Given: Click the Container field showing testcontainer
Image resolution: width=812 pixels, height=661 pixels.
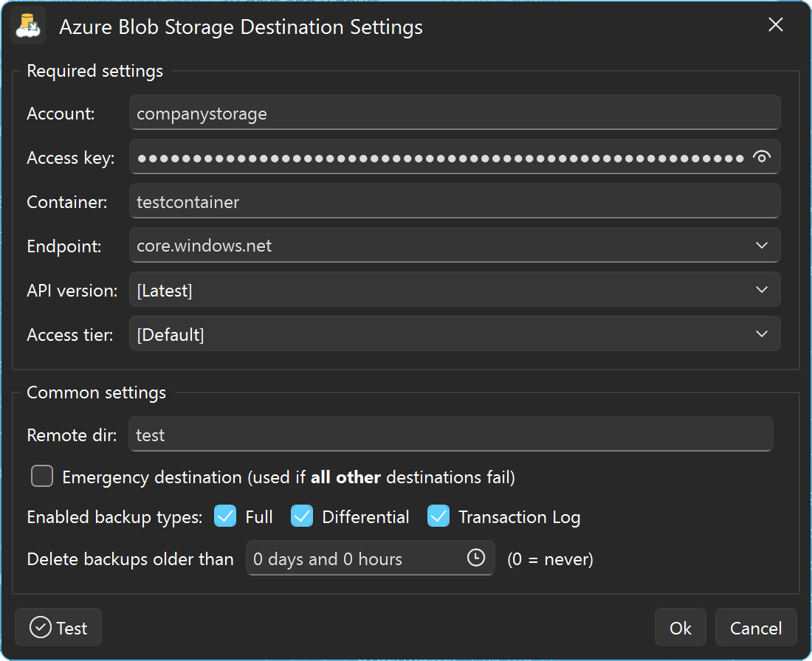Looking at the screenshot, I should (455, 201).
